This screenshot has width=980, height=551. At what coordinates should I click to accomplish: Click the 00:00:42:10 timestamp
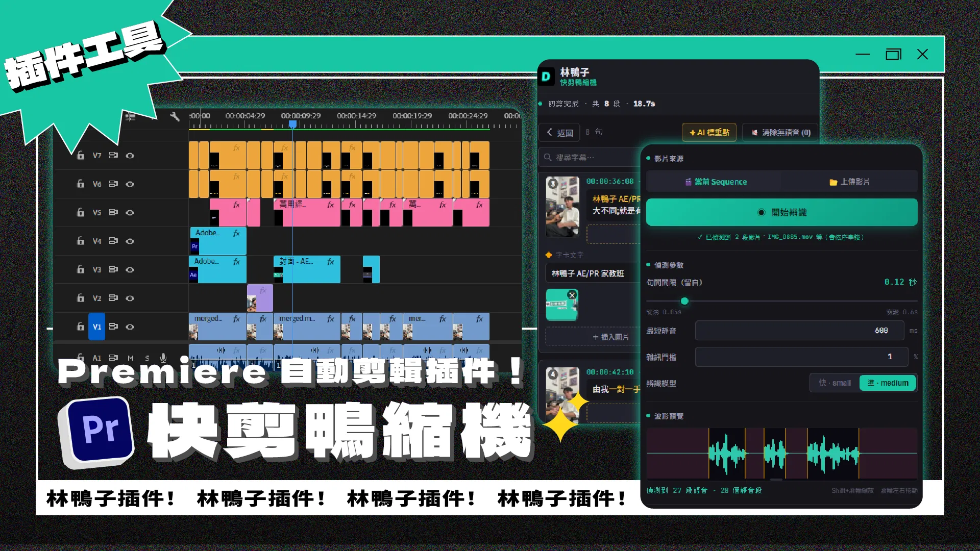610,372
